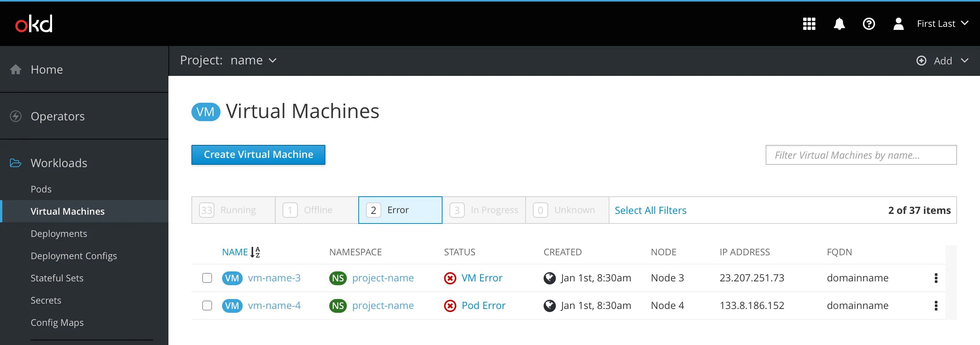980x345 pixels.
Task: Click the STATUS column header
Action: (459, 252)
